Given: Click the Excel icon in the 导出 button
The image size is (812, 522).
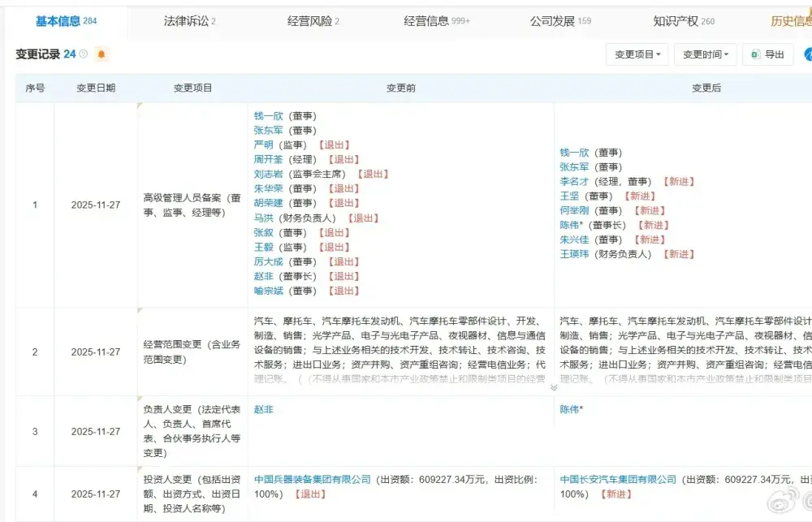Looking at the screenshot, I should click(x=755, y=54).
